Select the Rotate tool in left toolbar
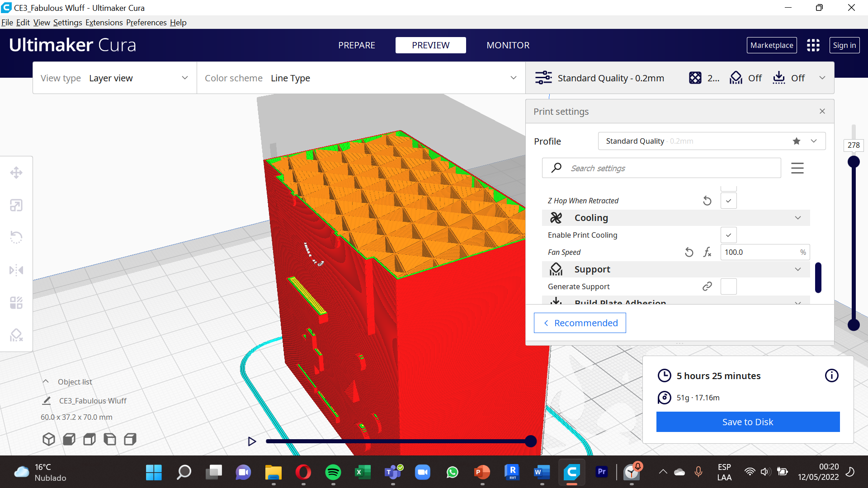Viewport: 868px width, 488px height. click(16, 238)
